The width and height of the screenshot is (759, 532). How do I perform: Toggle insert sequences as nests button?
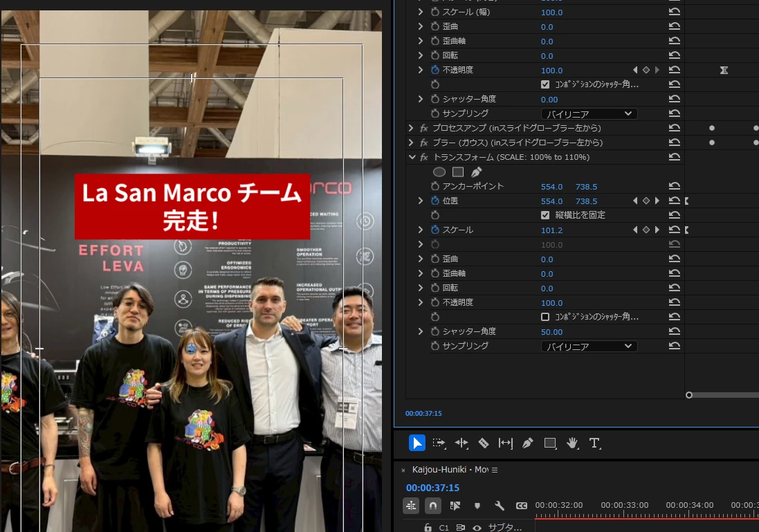pos(411,506)
